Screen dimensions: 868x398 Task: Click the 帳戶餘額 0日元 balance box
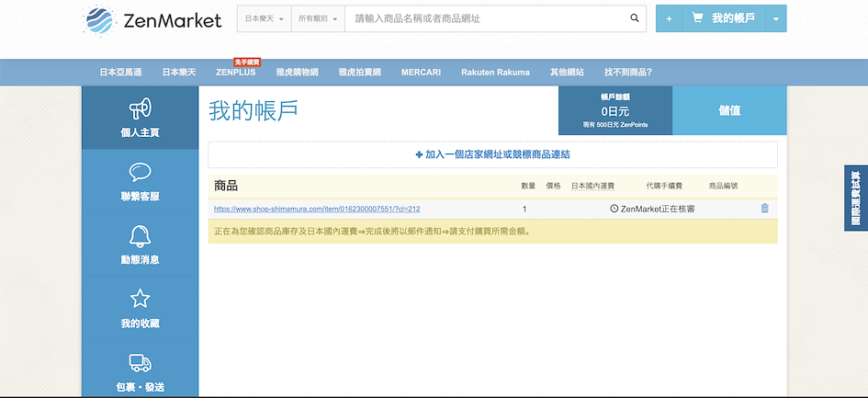point(615,110)
